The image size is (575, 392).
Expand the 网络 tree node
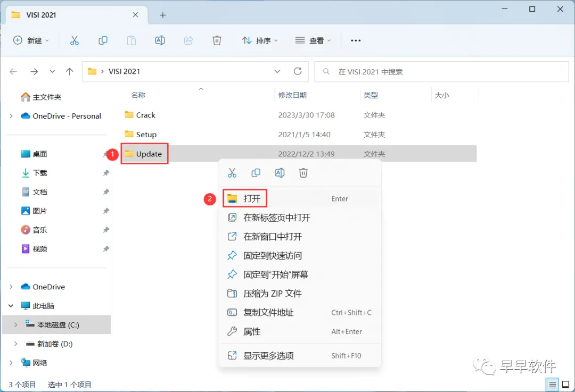[11, 363]
